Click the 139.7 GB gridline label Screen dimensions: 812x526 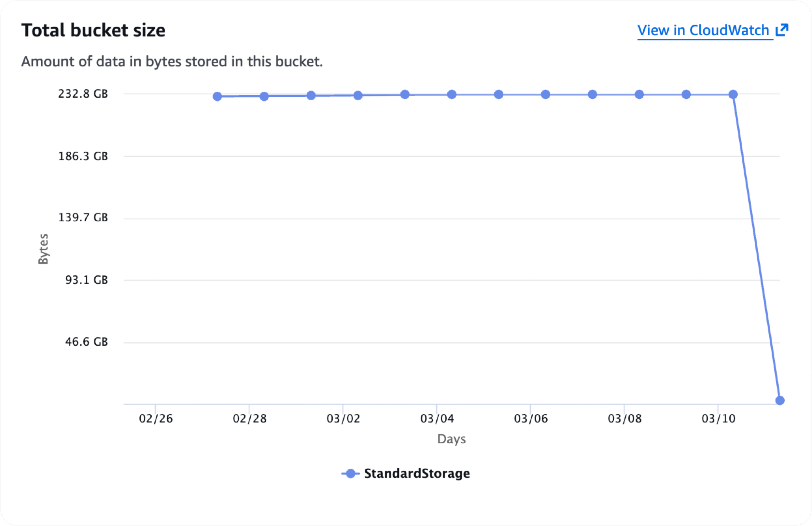coord(83,218)
